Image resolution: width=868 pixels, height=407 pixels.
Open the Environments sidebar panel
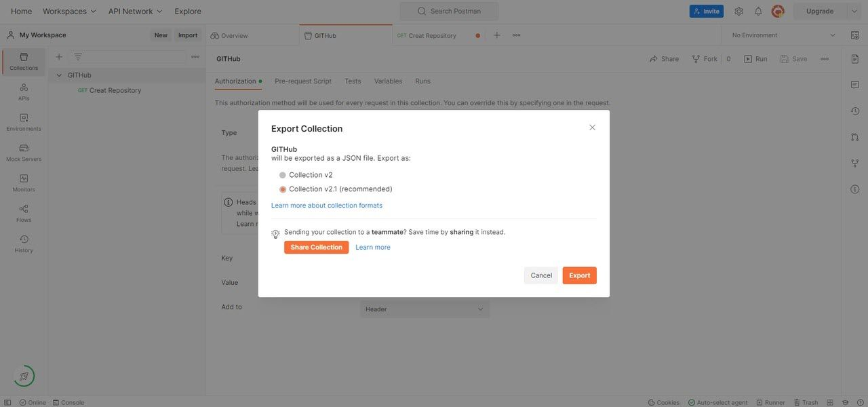(x=24, y=123)
